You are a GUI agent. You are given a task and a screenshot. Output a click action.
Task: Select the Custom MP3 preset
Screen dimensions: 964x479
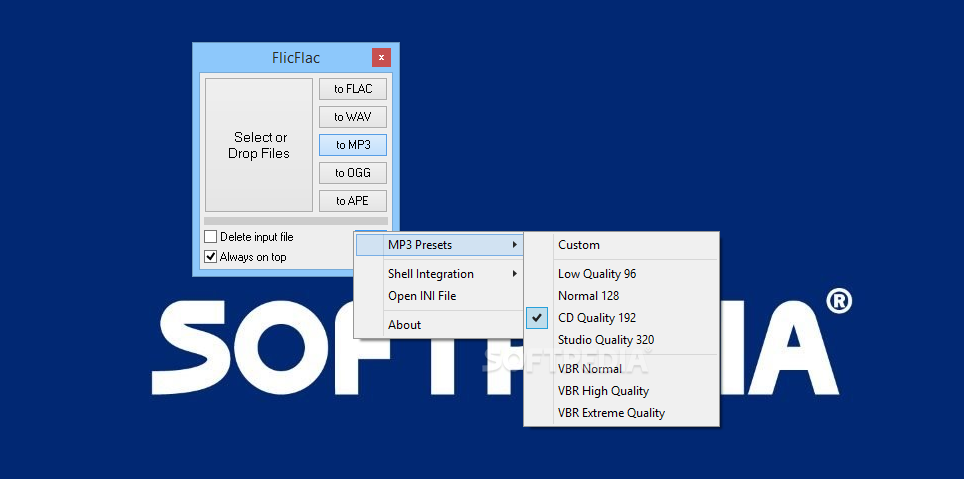point(622,245)
